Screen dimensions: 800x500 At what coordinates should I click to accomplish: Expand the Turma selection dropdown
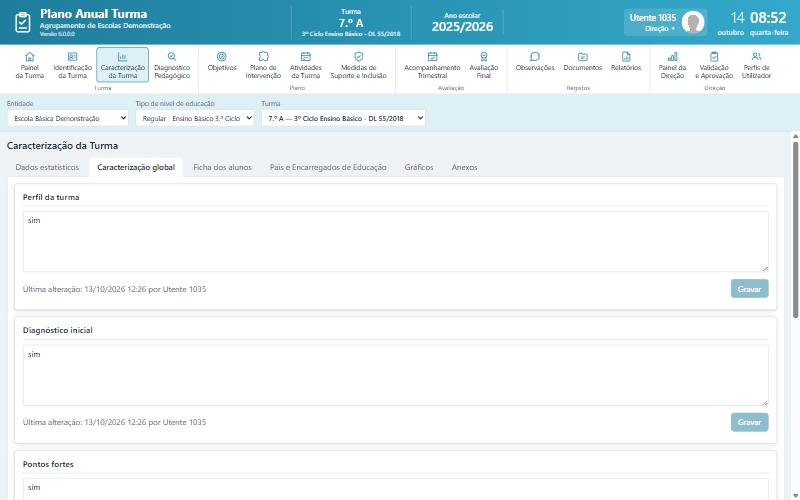343,118
